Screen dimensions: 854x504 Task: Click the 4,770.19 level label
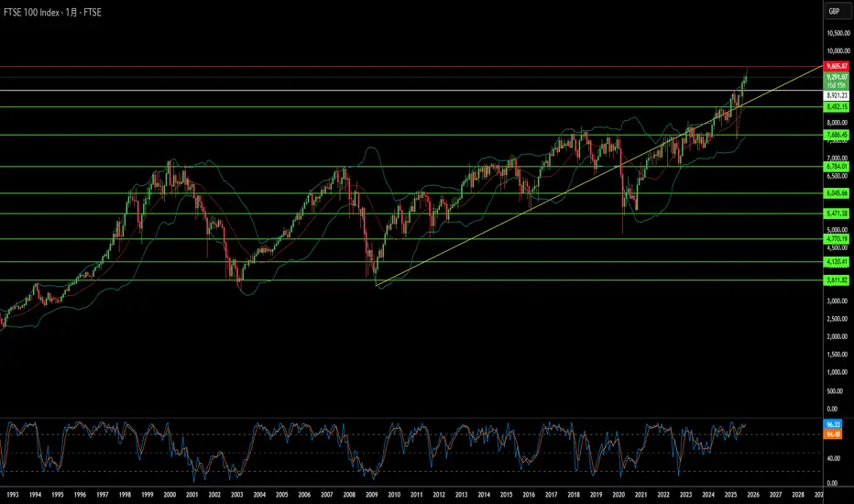pos(837,238)
